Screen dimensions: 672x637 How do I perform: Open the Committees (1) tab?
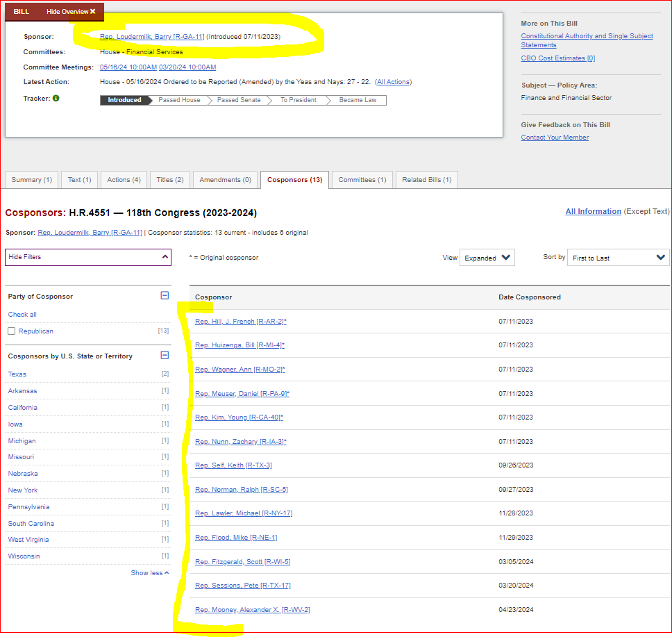pos(362,180)
